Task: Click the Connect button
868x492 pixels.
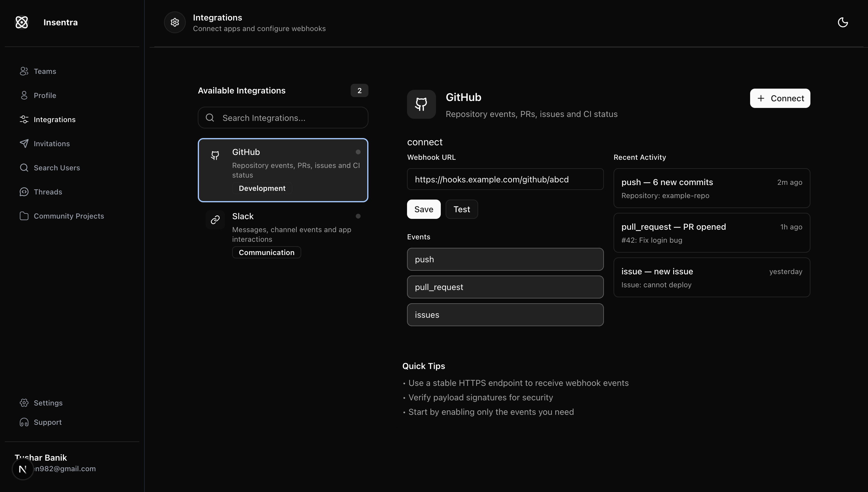Action: click(780, 98)
